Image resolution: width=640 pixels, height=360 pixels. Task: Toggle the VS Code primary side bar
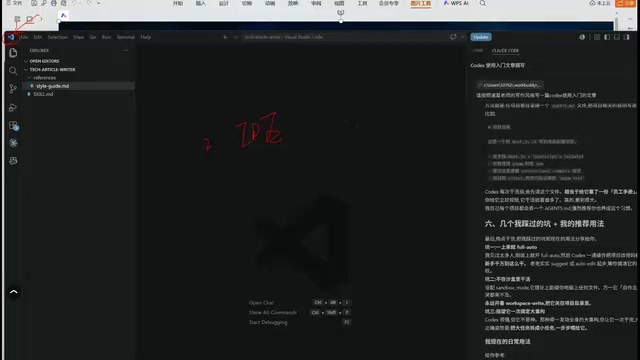click(607, 37)
